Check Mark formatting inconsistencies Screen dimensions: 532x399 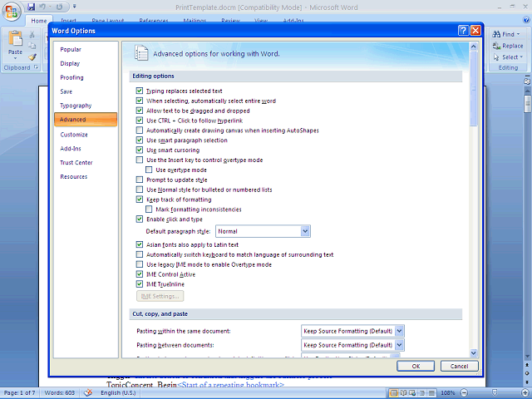149,209
